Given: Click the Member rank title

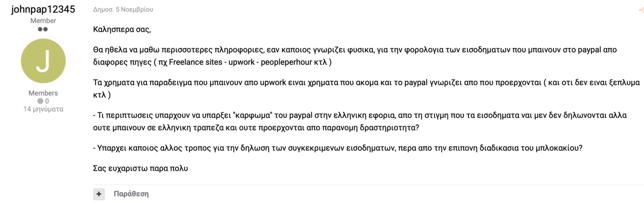Looking at the screenshot, I should pos(43,21).
